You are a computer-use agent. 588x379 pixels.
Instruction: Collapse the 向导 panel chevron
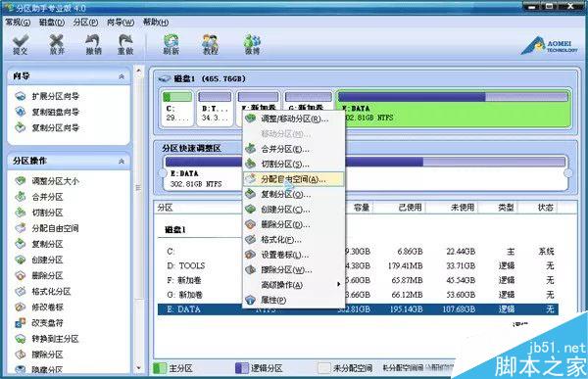(x=122, y=76)
